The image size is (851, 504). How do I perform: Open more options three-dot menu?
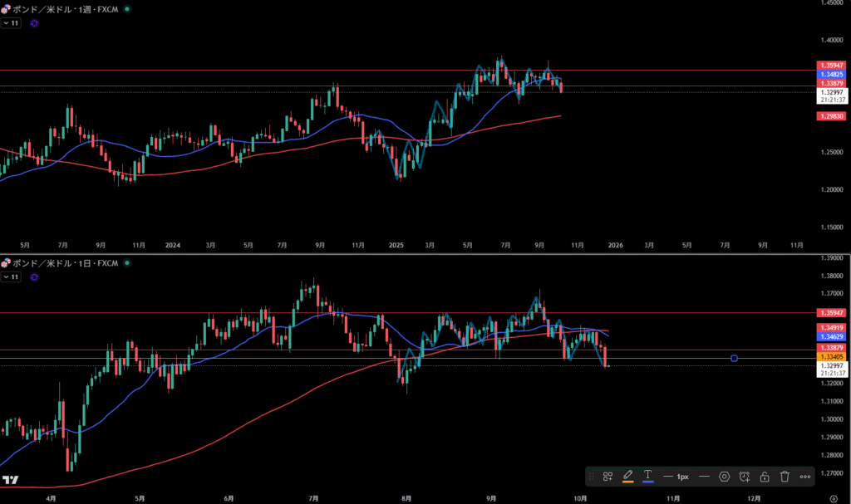[x=804, y=477]
